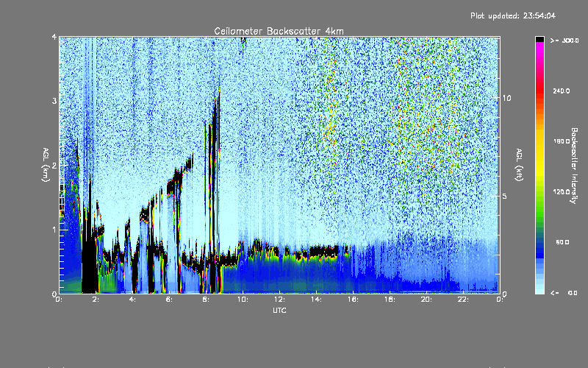
Task: Click the '>= 300.0' colorbar maximum label
Action: tap(564, 40)
